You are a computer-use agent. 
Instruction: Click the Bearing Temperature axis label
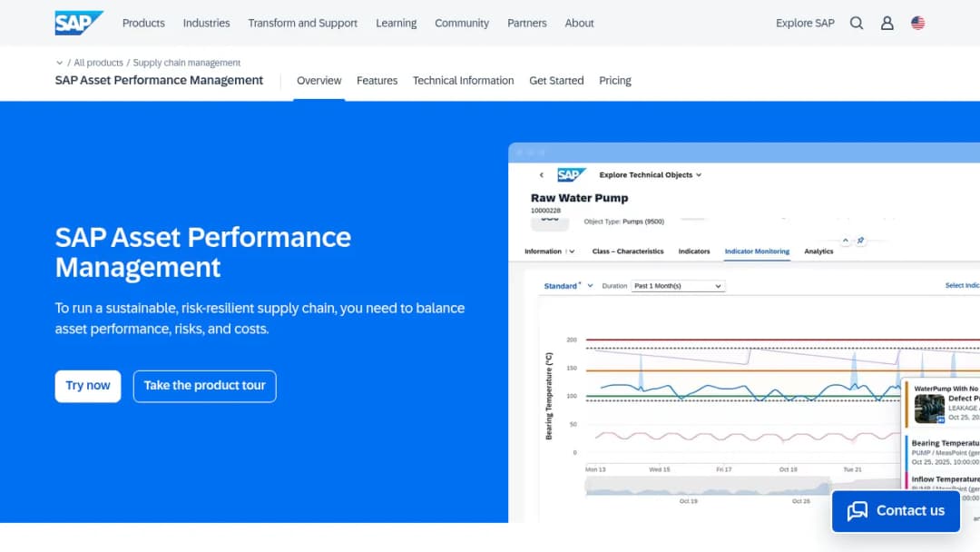[x=549, y=397]
